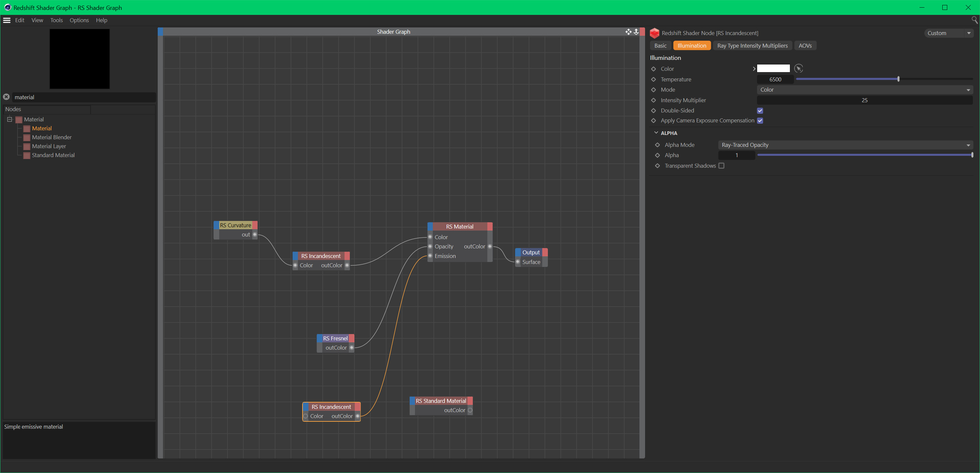980x473 pixels.
Task: Click the Redshift red cube icon
Action: tap(654, 33)
